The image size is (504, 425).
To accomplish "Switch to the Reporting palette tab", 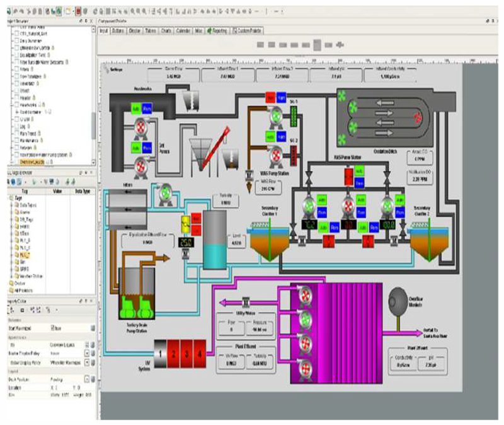I will tap(217, 30).
